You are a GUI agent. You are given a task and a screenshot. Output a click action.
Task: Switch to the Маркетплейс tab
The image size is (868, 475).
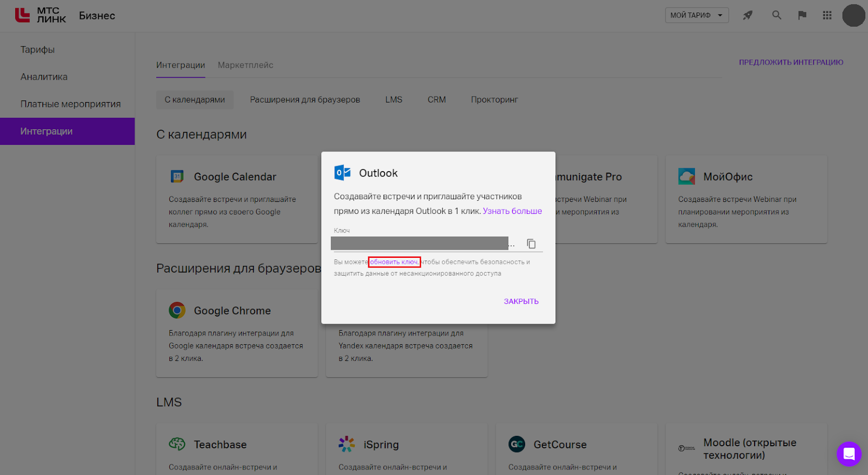pyautogui.click(x=245, y=65)
